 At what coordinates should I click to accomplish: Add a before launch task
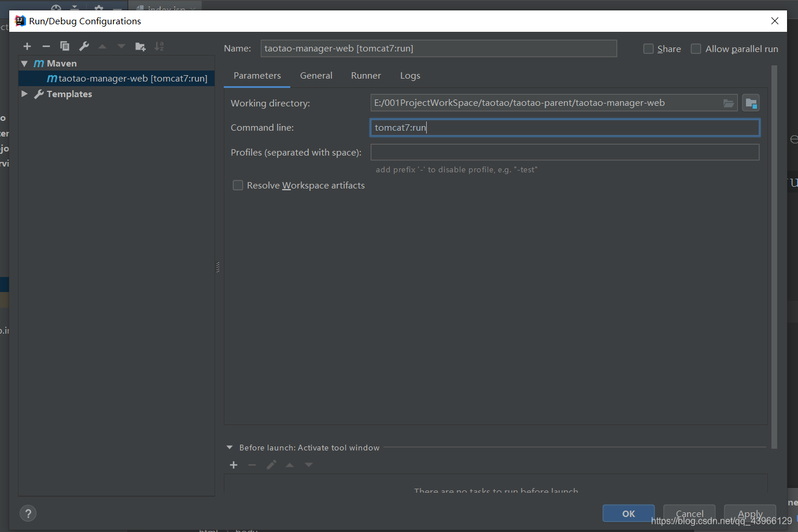coord(234,465)
